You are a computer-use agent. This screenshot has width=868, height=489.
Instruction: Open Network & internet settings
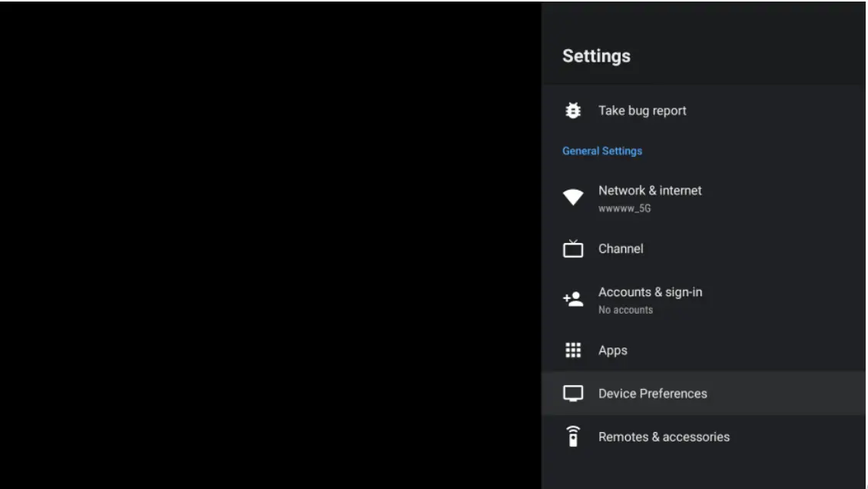(650, 191)
